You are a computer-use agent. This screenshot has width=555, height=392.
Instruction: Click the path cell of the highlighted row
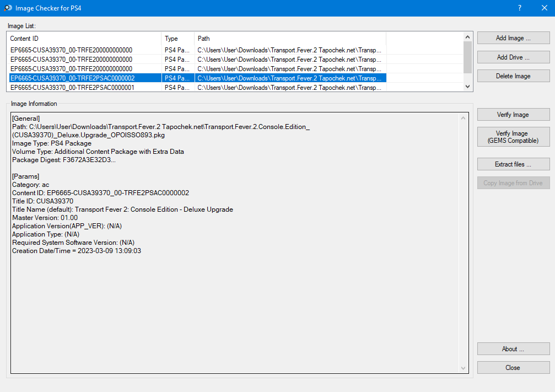290,78
